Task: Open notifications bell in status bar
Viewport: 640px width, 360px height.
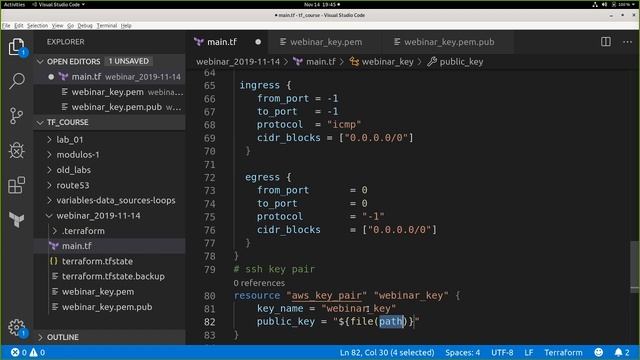Action: pyautogui.click(x=622, y=352)
